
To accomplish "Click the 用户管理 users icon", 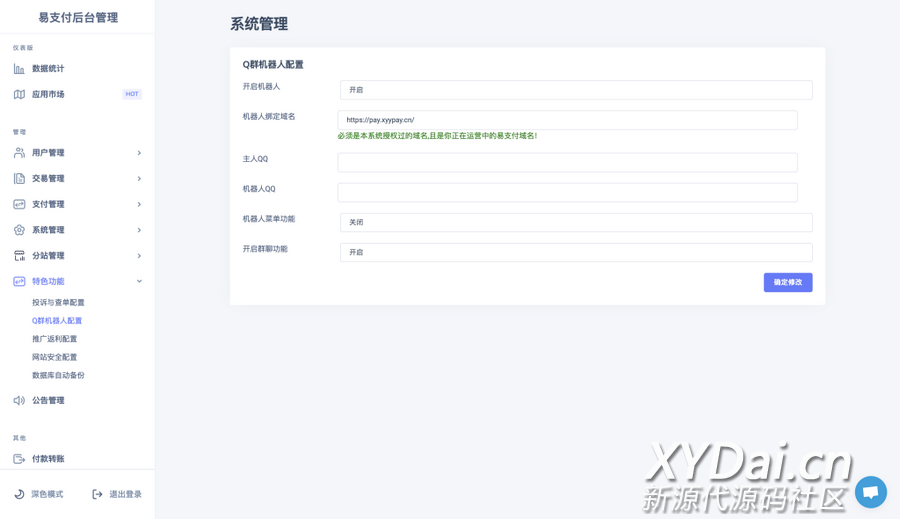I will click(19, 153).
